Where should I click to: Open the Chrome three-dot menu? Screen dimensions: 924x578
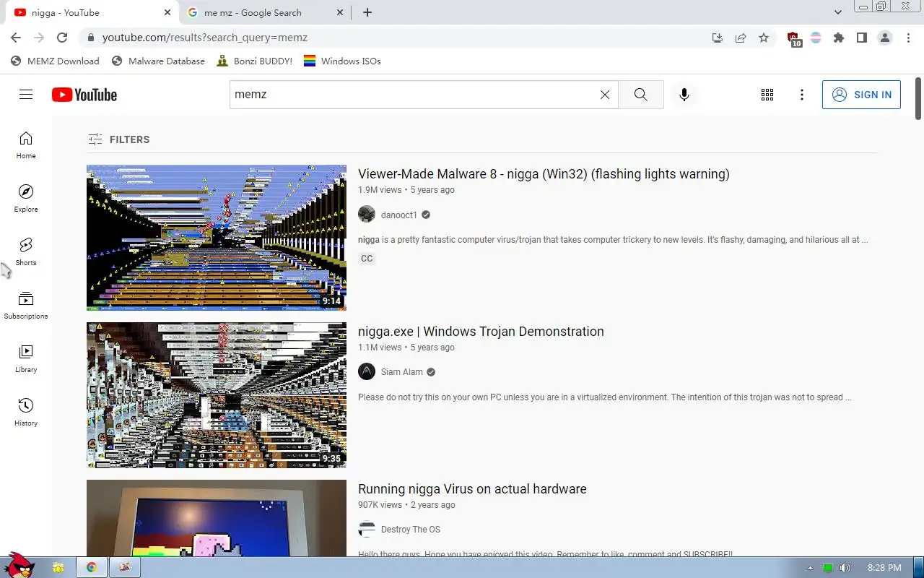[908, 38]
